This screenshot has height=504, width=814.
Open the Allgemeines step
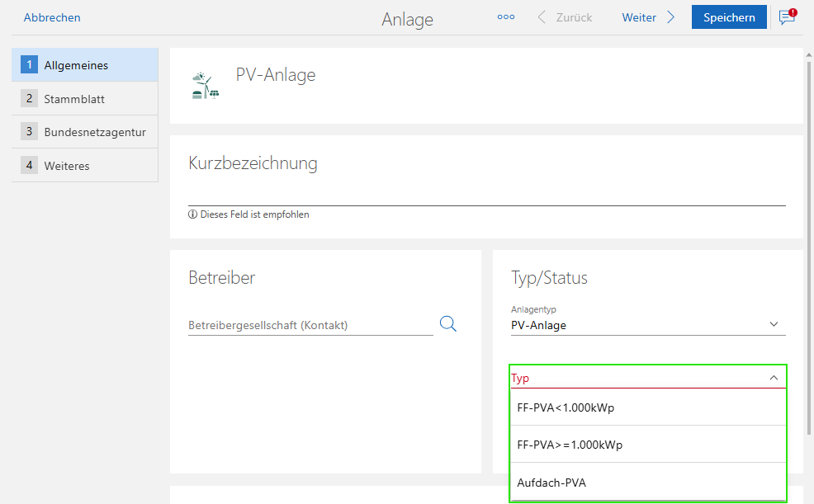84,65
